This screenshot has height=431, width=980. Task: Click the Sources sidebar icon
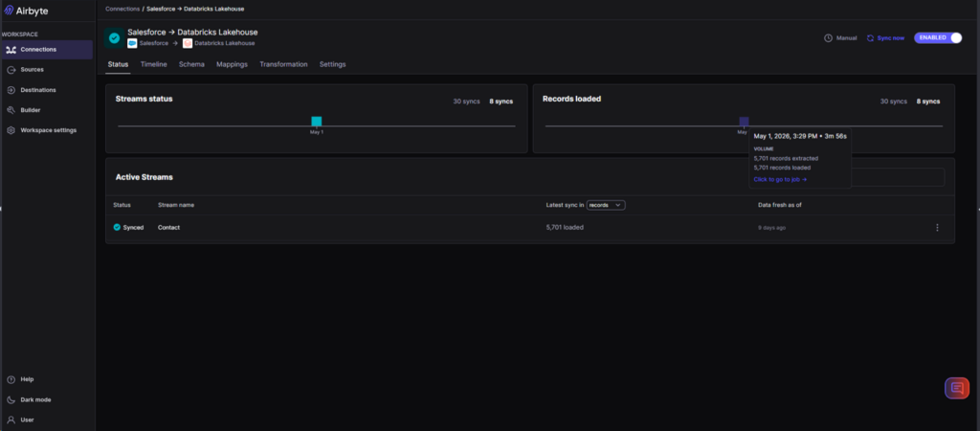(11, 69)
